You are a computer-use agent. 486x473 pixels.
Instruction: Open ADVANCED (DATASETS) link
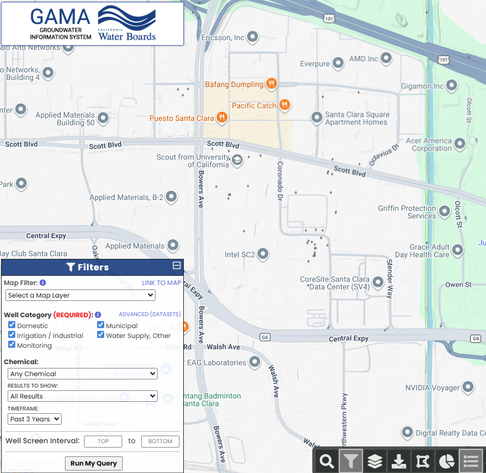[150, 314]
